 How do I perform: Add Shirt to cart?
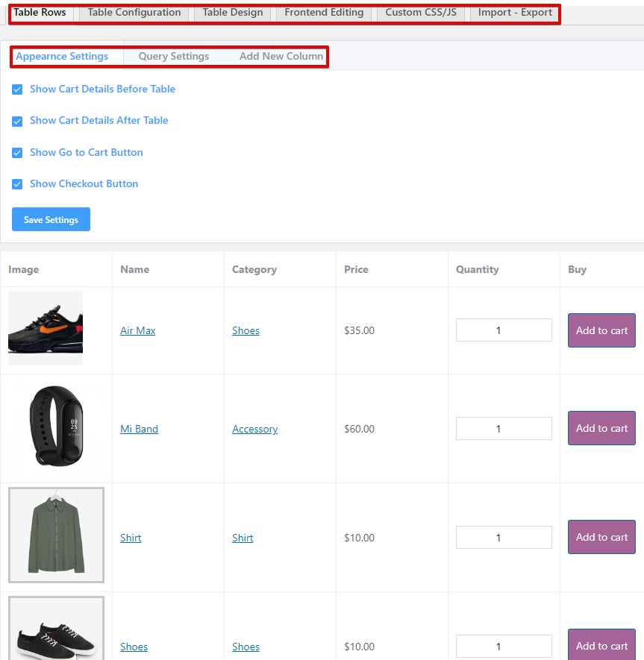click(x=601, y=537)
